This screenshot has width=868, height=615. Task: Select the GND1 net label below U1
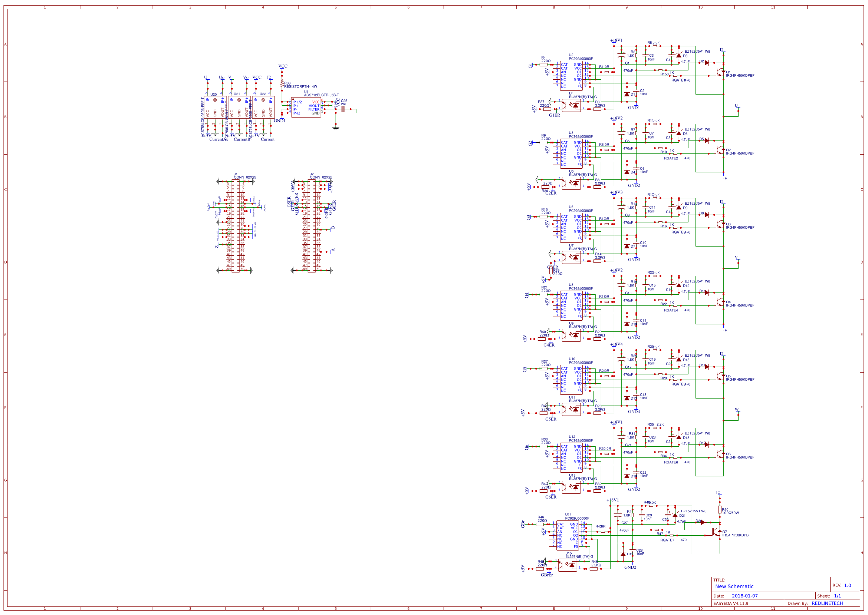pyautogui.click(x=279, y=121)
